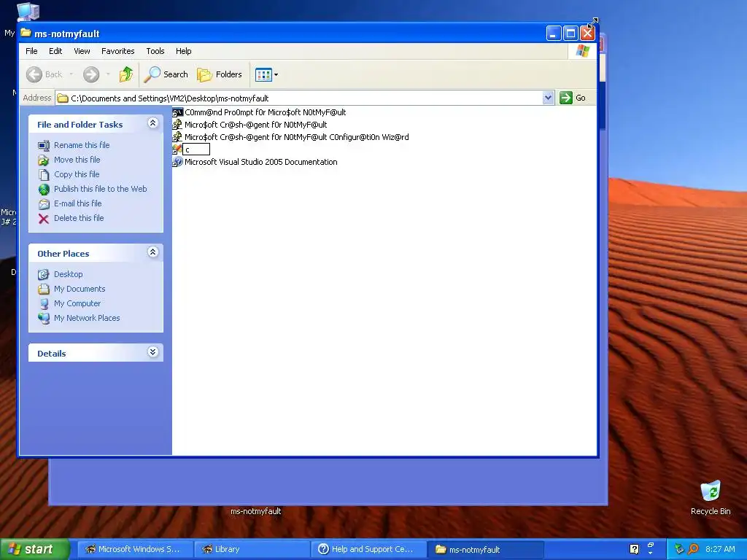Click the green Go button
The width and height of the screenshot is (747, 560).
(573, 98)
